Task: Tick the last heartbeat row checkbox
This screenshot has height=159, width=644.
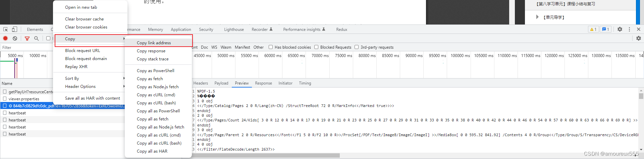Action: click(5, 134)
